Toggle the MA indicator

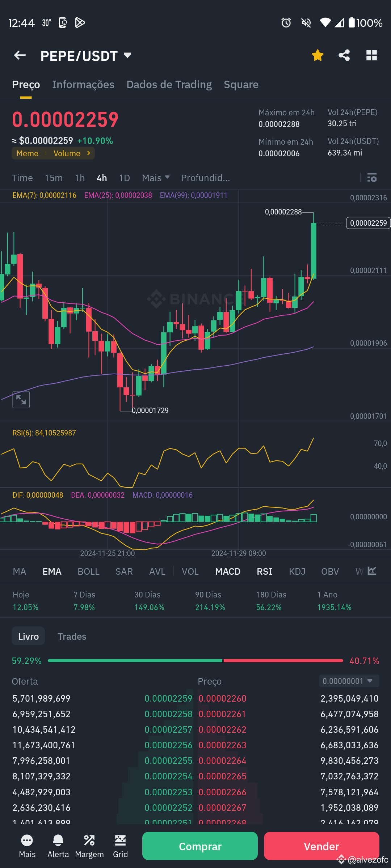point(20,571)
